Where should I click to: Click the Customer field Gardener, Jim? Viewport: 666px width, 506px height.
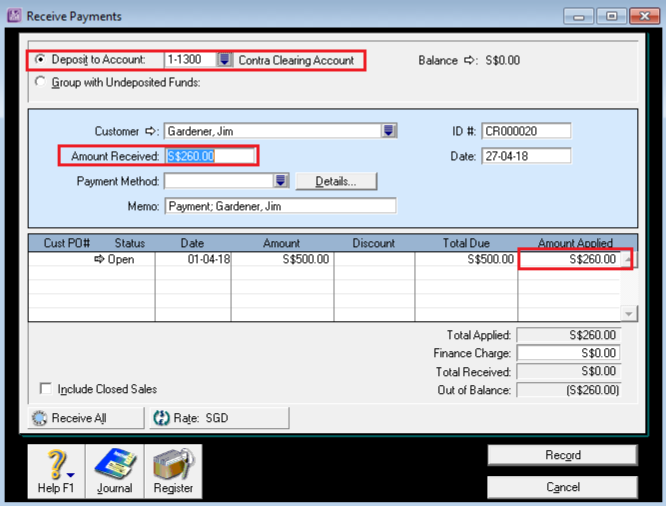(274, 131)
